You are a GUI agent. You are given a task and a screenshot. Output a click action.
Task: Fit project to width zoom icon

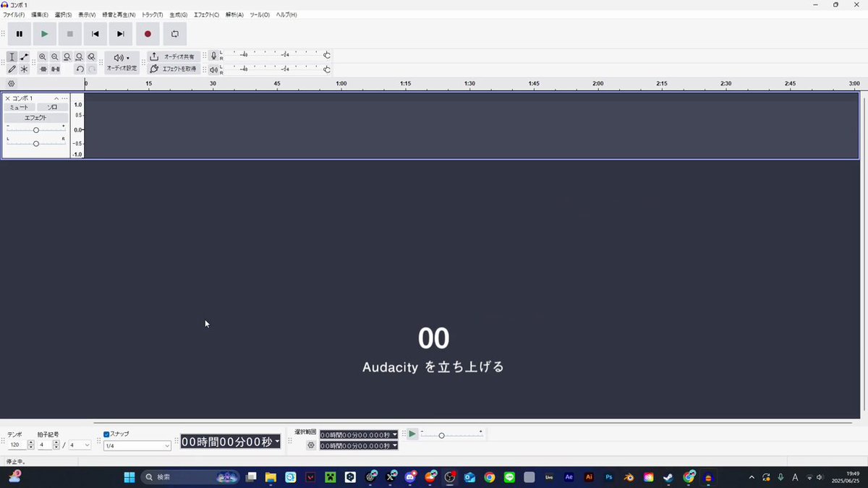tap(80, 57)
